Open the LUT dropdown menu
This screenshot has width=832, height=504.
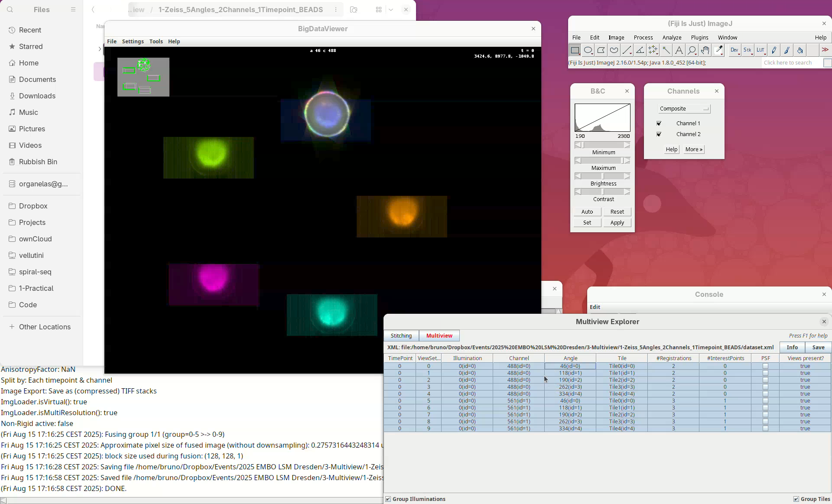(760, 50)
